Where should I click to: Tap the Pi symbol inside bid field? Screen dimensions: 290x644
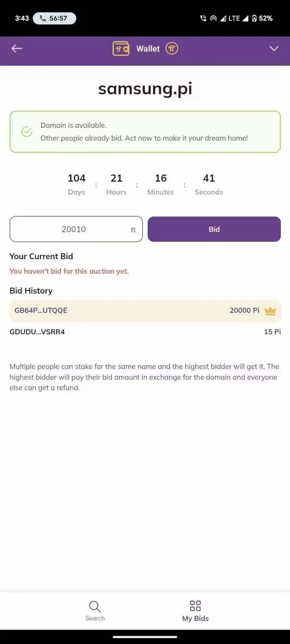[133, 230]
